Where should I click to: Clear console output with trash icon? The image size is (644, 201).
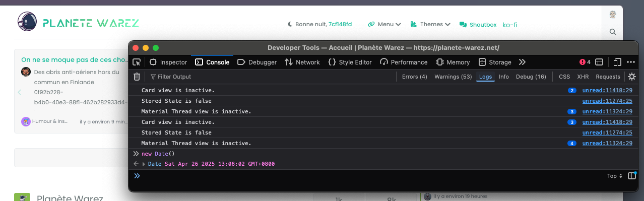[137, 77]
